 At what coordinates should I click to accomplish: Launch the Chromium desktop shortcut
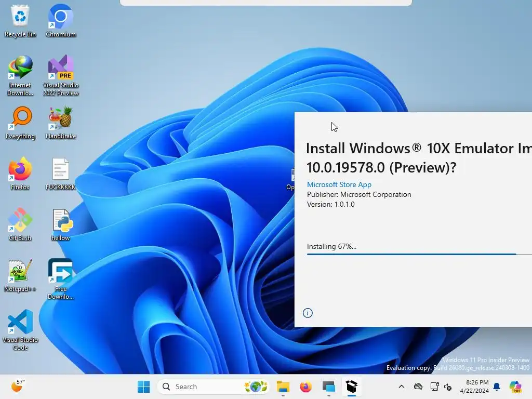coord(61,21)
